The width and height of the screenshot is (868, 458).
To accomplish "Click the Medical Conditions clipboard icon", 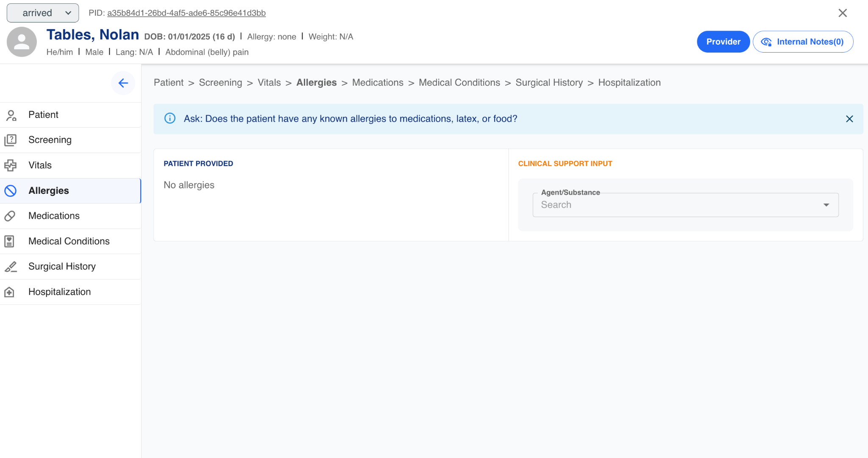I will click(x=9, y=241).
